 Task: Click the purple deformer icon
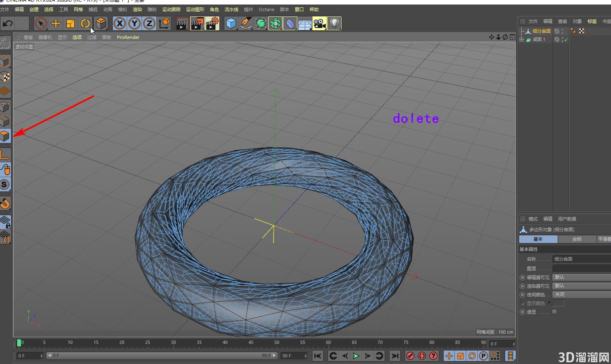[x=290, y=23]
